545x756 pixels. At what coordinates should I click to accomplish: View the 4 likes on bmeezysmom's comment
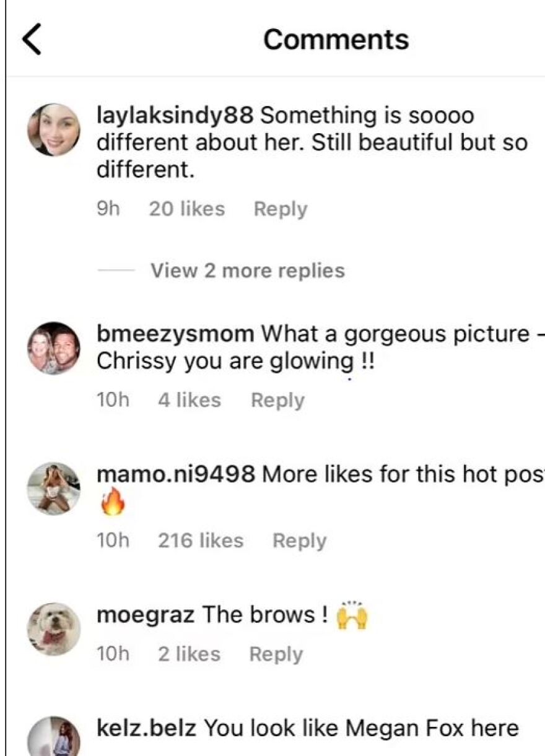189,400
